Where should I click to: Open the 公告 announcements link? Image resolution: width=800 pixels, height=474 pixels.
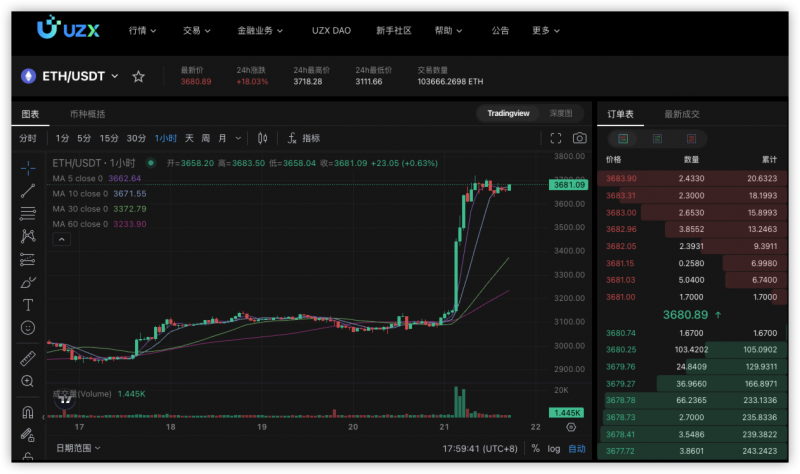click(500, 31)
